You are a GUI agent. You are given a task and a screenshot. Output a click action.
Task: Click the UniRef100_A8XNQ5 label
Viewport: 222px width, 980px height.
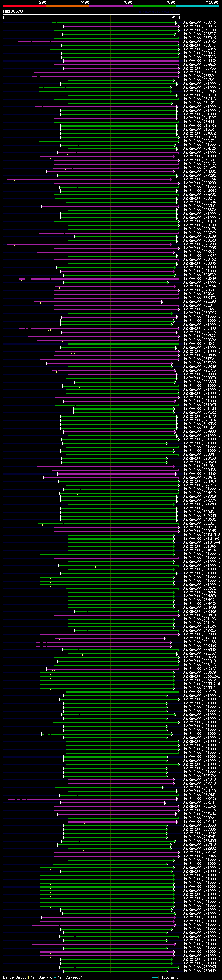click(199, 91)
